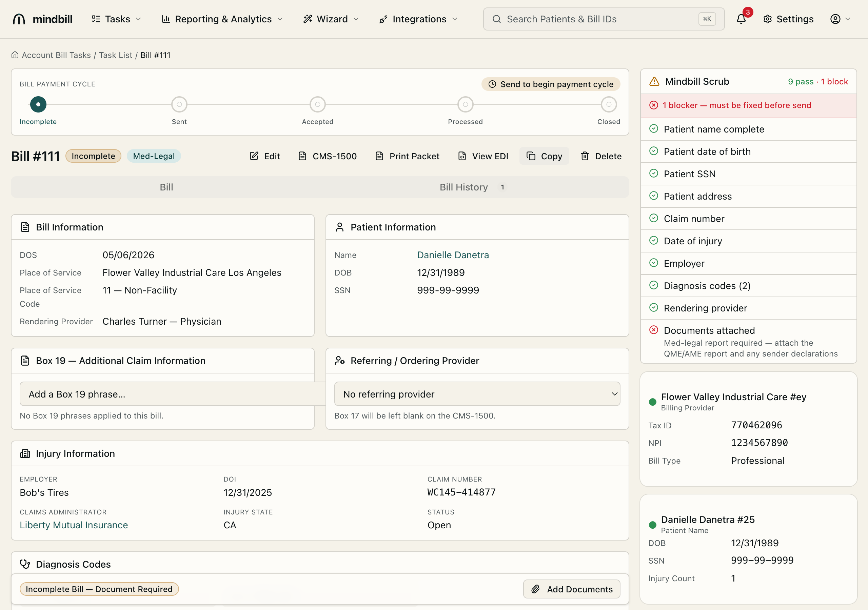Click the Accepted cycle step marker
The height and width of the screenshot is (610, 868).
coord(318,104)
